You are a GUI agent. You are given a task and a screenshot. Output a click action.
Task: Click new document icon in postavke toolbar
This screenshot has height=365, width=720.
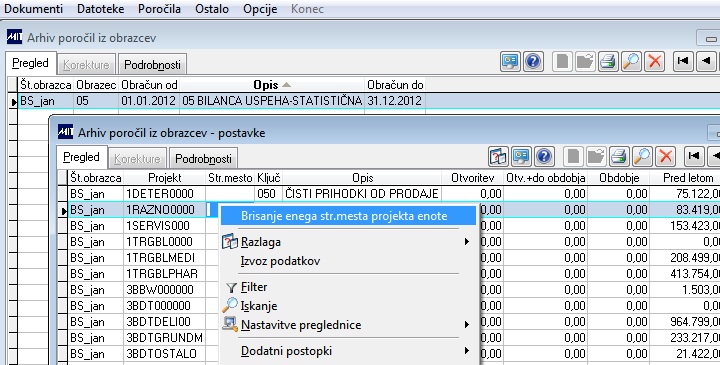click(573, 157)
